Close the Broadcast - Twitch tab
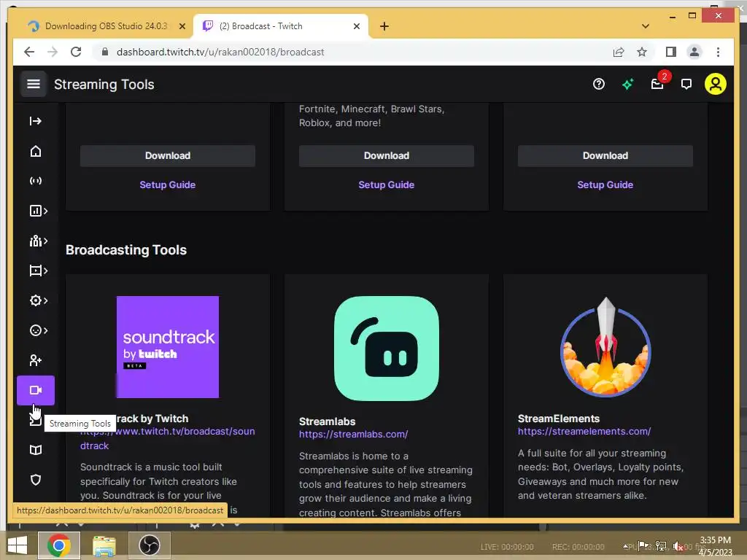 click(x=356, y=27)
